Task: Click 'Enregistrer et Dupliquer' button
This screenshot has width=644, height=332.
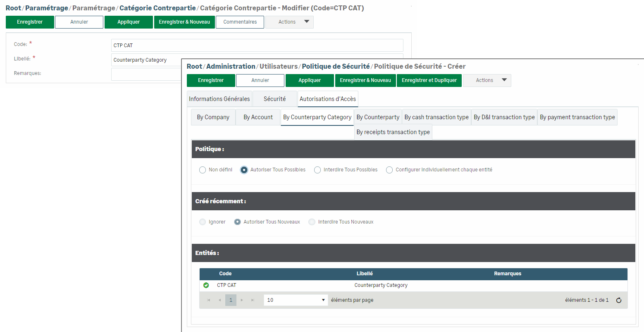Action: point(429,80)
